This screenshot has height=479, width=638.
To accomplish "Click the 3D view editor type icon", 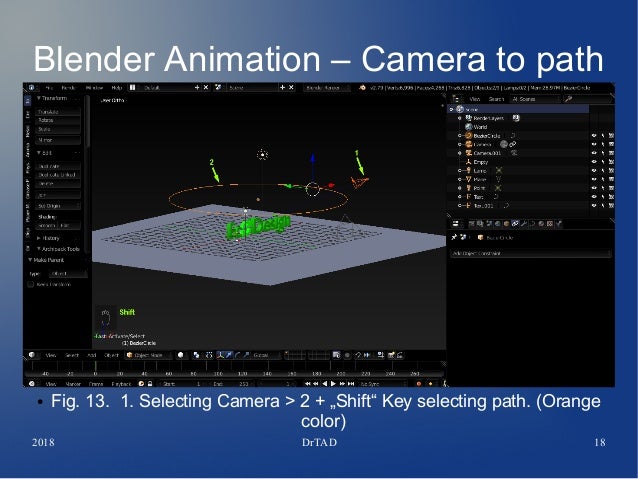I will (x=32, y=355).
